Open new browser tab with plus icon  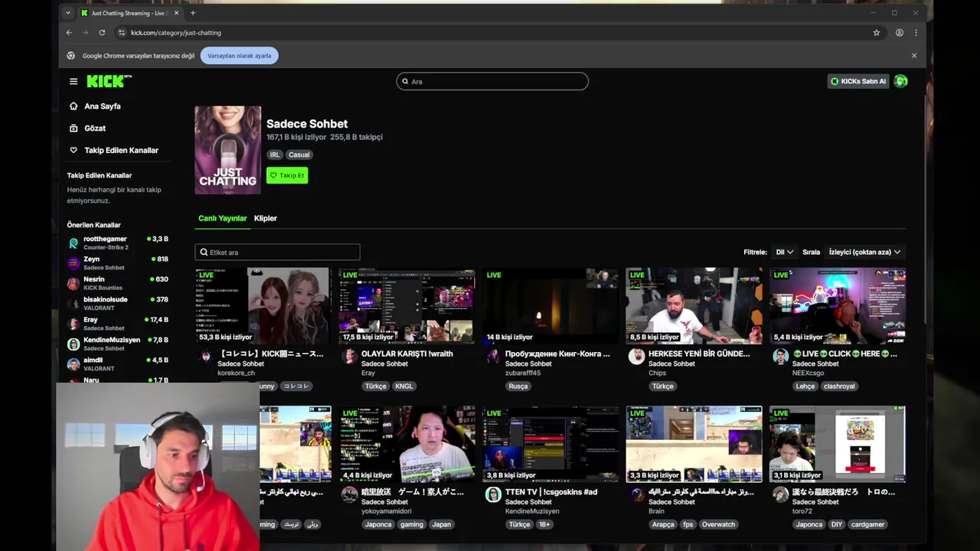pos(193,13)
